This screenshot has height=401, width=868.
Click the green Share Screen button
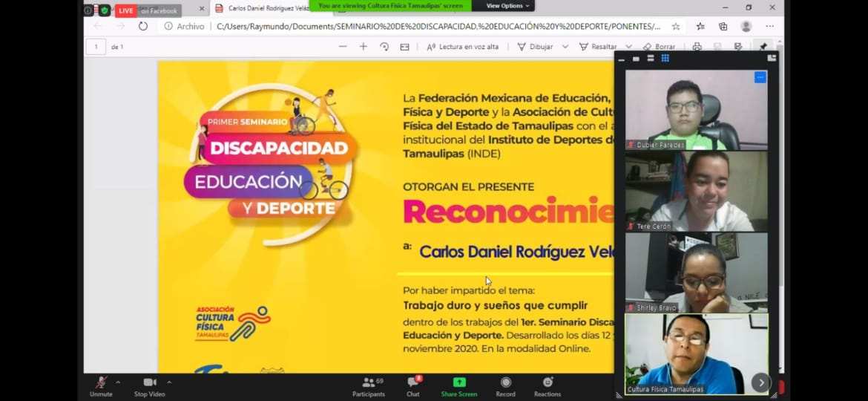tap(459, 385)
